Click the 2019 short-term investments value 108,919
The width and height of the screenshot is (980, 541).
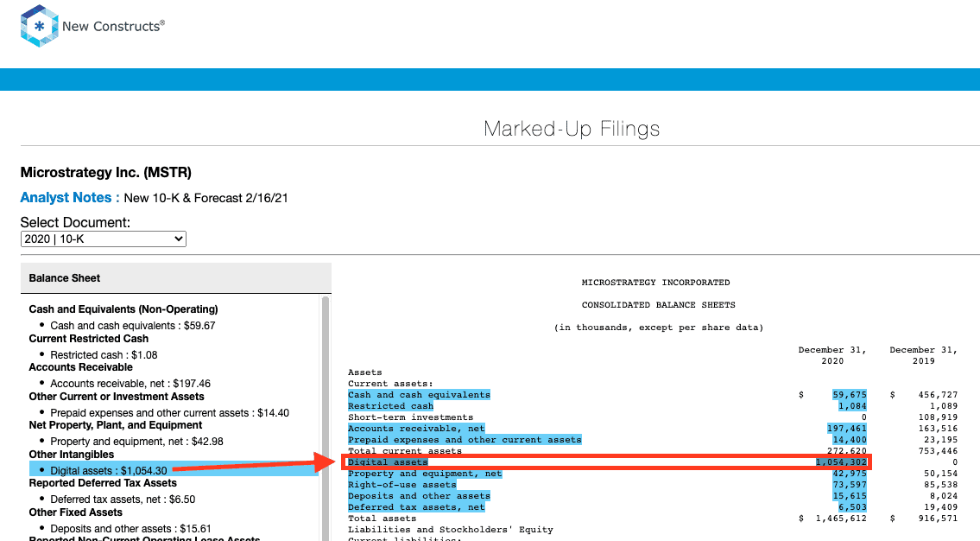tap(938, 417)
